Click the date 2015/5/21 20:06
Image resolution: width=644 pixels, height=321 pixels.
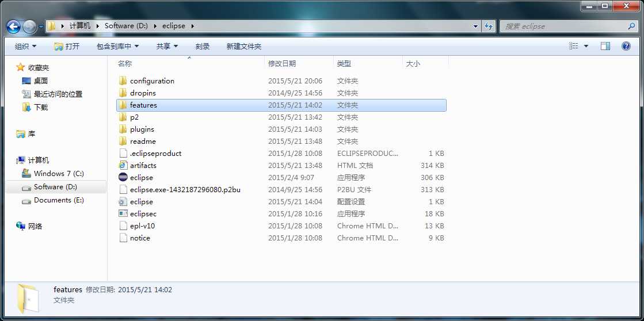click(295, 81)
